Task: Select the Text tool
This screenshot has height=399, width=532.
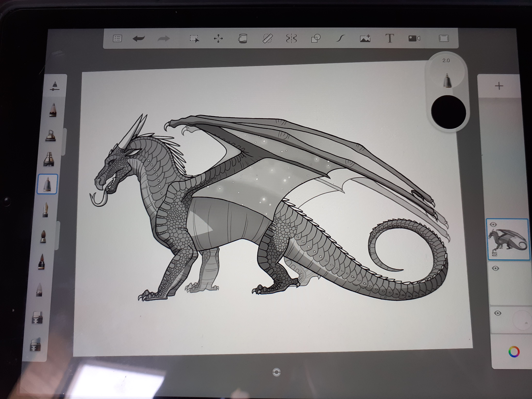Action: [x=390, y=39]
